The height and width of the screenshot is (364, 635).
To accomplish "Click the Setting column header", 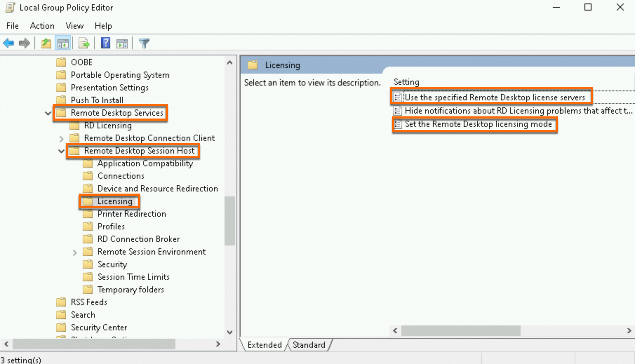I will [x=406, y=82].
